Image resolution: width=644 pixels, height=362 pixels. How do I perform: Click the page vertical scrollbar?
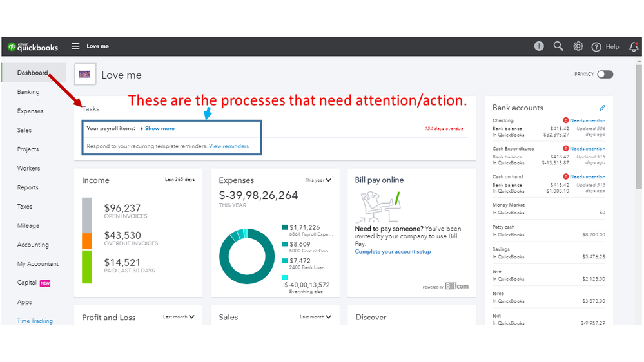click(639, 128)
